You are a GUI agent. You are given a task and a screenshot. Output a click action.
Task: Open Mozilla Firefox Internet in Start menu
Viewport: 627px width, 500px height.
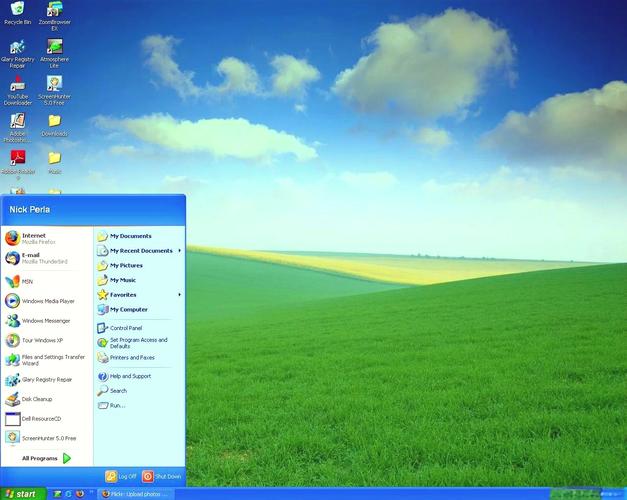pos(40,238)
